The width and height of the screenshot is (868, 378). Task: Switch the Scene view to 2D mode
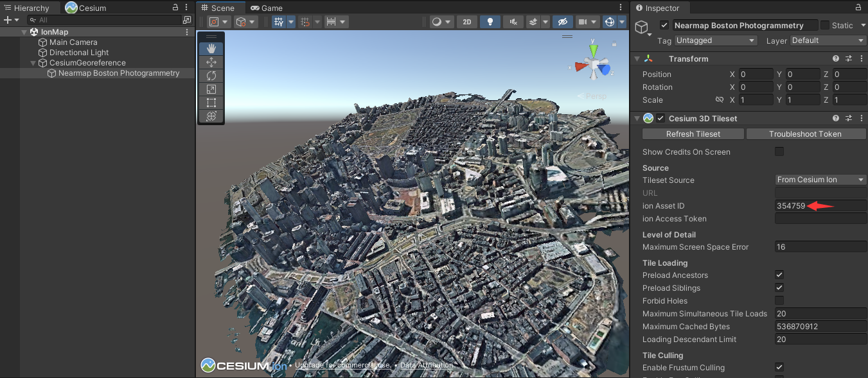click(466, 21)
